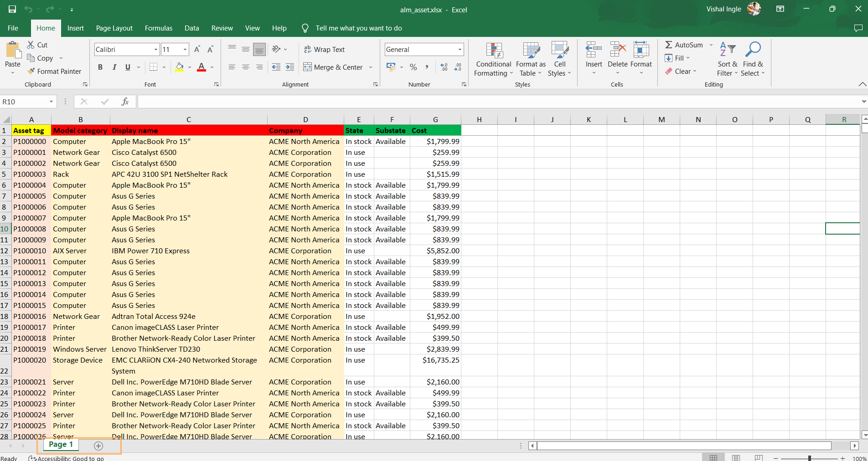Apply Bold formatting
Viewport: 868px width, 461px height.
coord(100,67)
